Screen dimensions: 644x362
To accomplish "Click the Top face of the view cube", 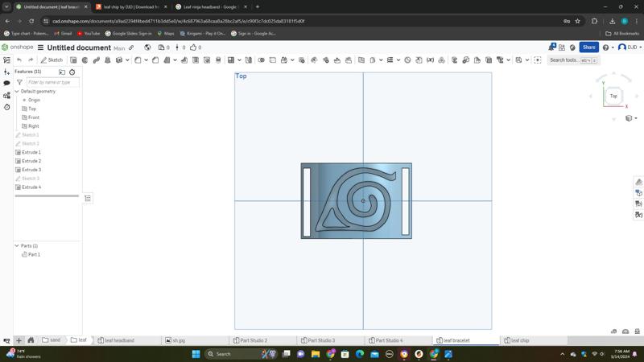I will click(x=613, y=96).
